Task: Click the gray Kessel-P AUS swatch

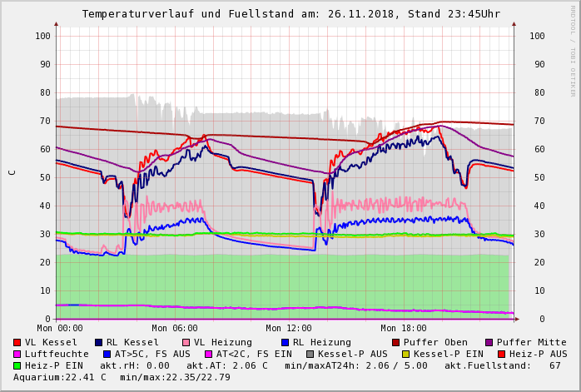Action: coord(309,354)
